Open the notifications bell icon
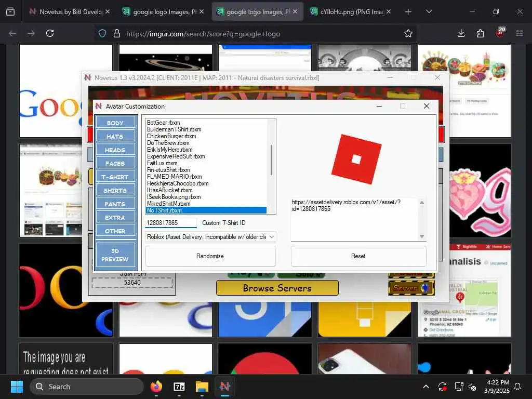 [x=518, y=387]
